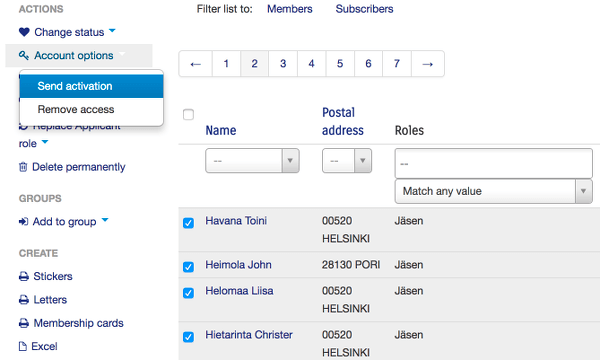Choose Remove access from the menu
Screen dimensions: 600x360
[x=91, y=109]
